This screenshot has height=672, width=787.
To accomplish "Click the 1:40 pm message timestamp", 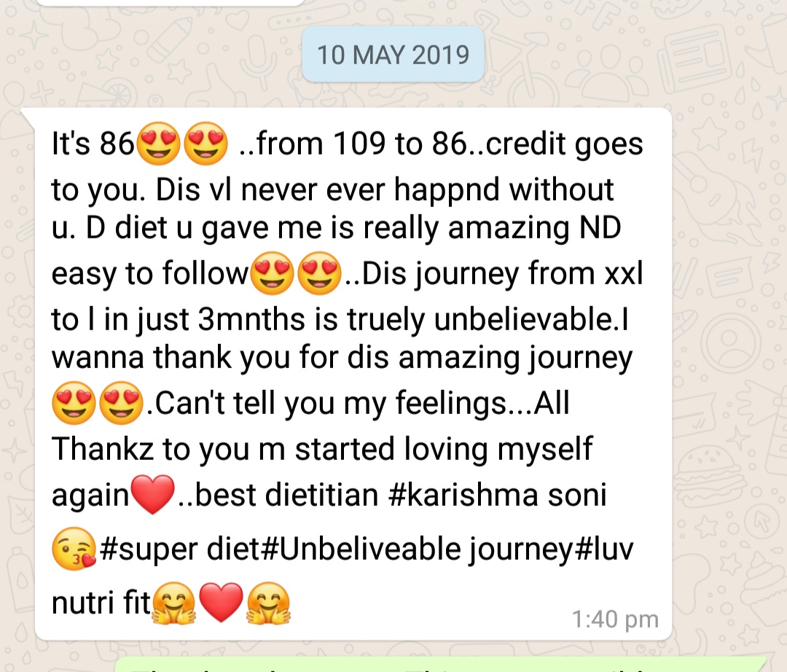I will [x=615, y=619].
